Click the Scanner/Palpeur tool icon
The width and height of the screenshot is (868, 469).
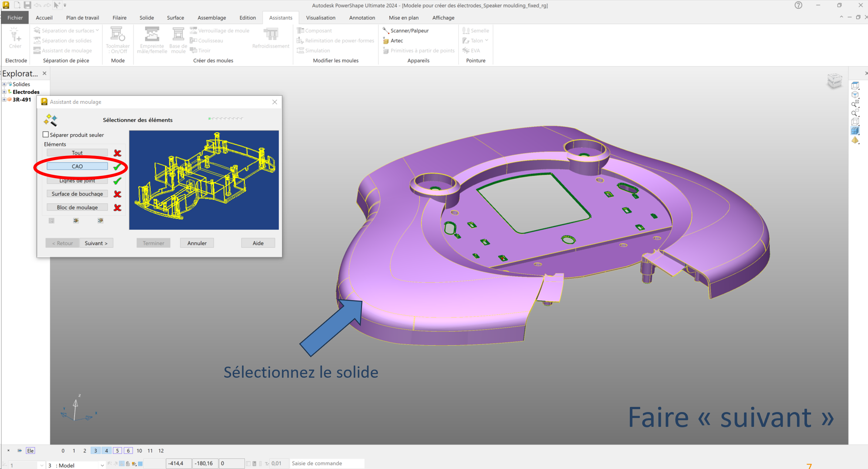pos(386,30)
